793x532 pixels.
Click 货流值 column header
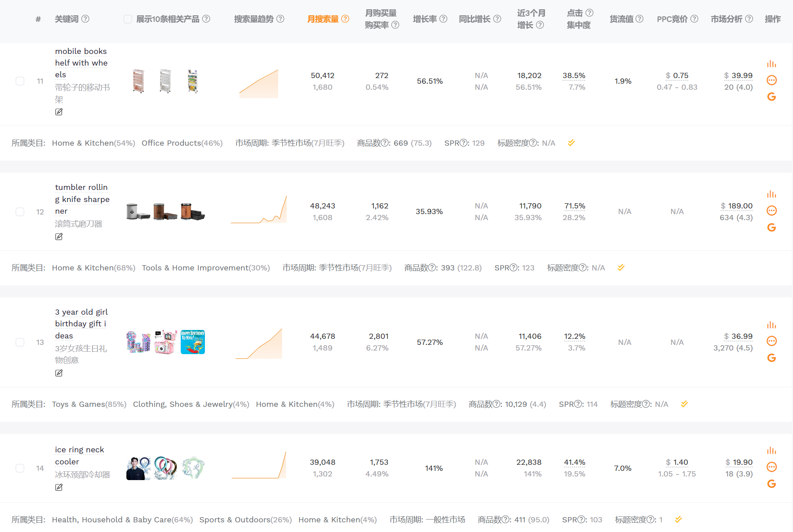click(622, 19)
